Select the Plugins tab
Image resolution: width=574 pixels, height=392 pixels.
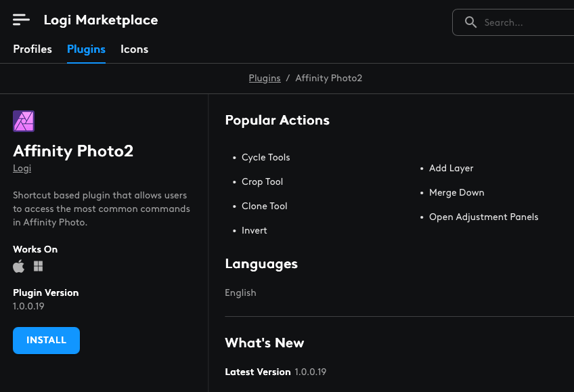click(x=86, y=49)
